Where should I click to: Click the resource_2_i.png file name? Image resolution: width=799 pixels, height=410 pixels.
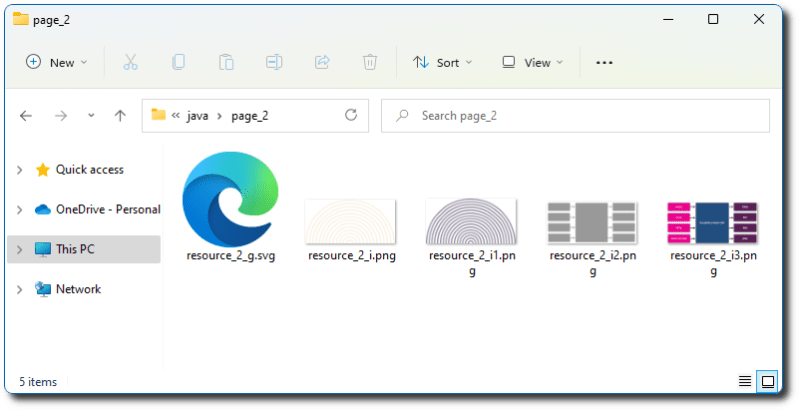pos(352,255)
